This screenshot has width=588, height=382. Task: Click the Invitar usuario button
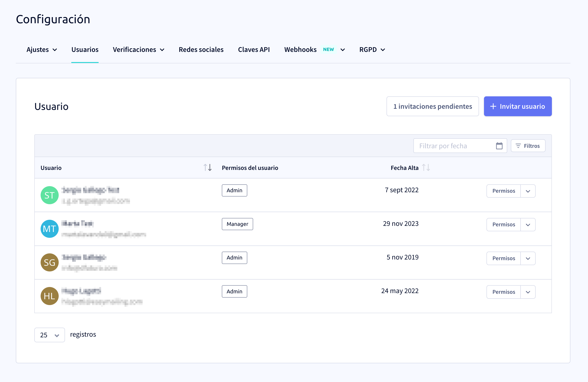(x=518, y=106)
